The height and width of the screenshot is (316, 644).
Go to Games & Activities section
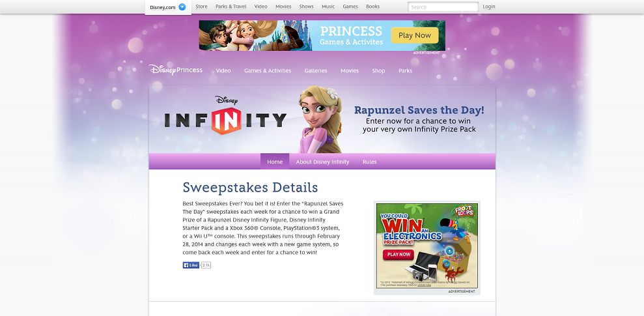click(268, 70)
